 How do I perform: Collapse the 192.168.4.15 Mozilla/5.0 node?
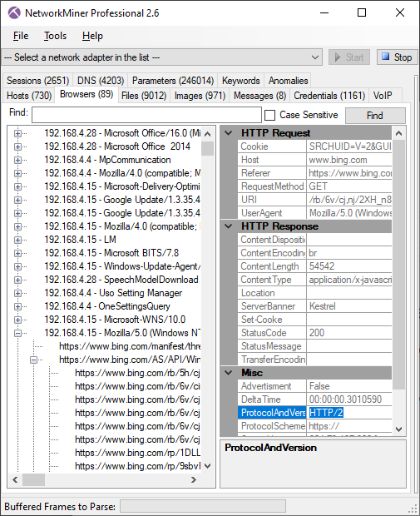point(17,334)
